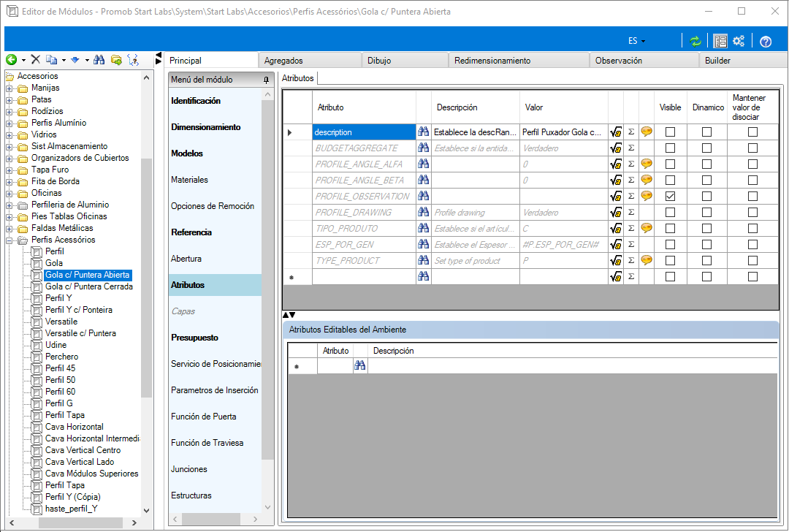
Task: Open formula editor for description row
Action: click(616, 132)
